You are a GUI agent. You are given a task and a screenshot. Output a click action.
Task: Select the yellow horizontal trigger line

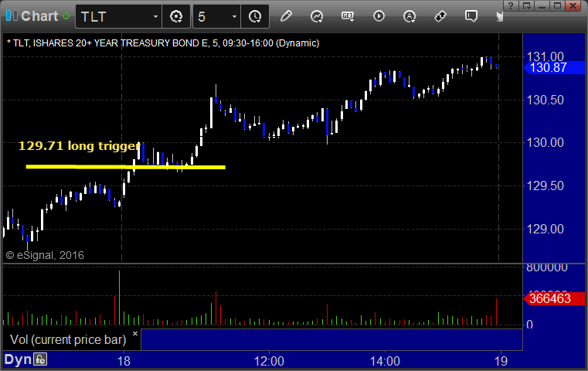(x=126, y=167)
